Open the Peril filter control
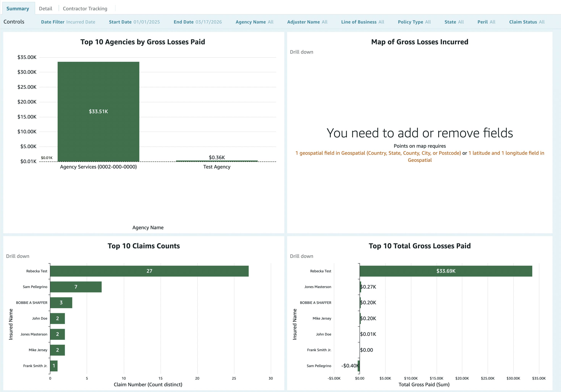The width and height of the screenshot is (561, 392). (x=486, y=22)
